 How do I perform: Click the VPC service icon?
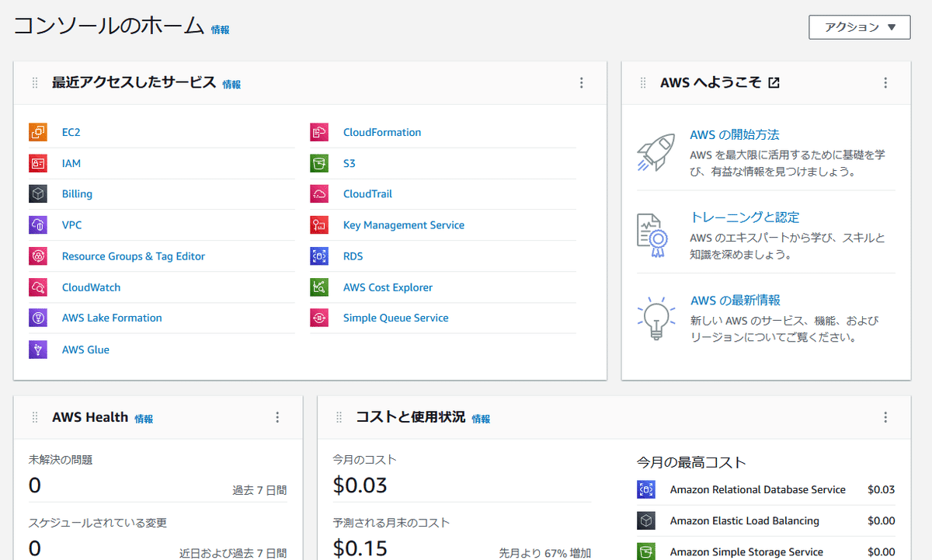click(38, 225)
